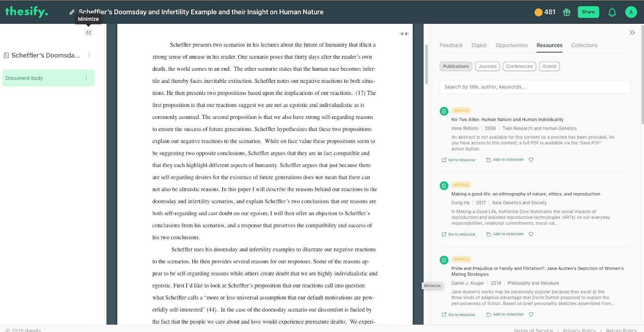Open Document body options menu

(x=86, y=78)
